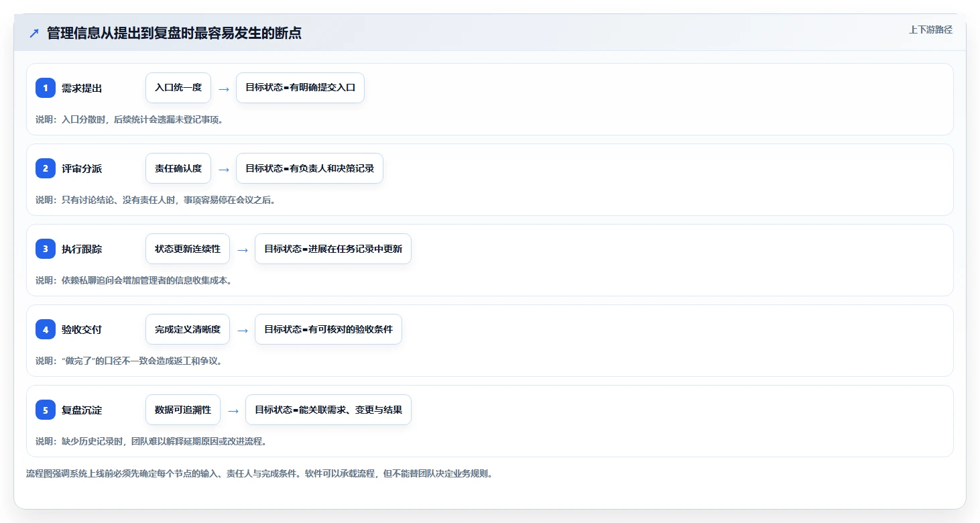Click the note 缺少历史记录时，团队难以解释延期原因

(151, 441)
